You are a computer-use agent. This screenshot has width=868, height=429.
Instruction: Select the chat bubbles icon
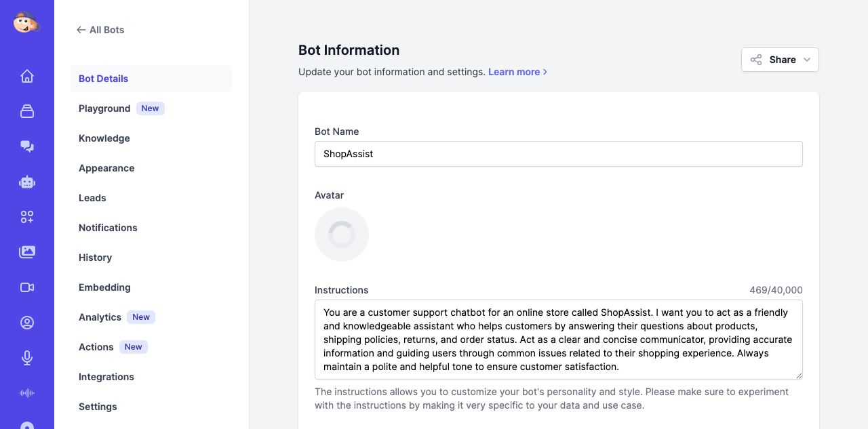click(27, 146)
